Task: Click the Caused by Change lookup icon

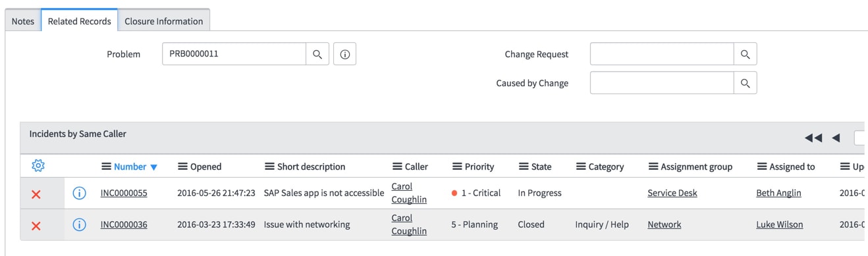Action: (x=746, y=83)
